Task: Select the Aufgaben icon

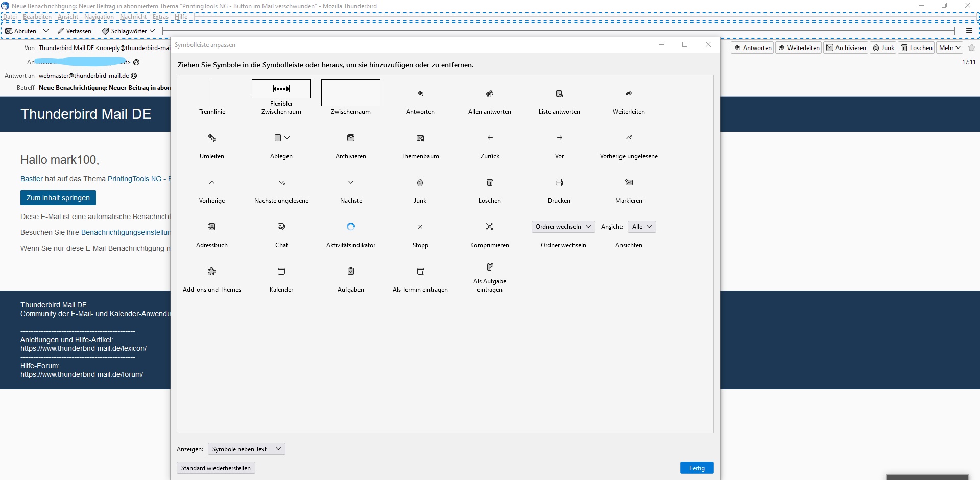Action: coord(351,271)
